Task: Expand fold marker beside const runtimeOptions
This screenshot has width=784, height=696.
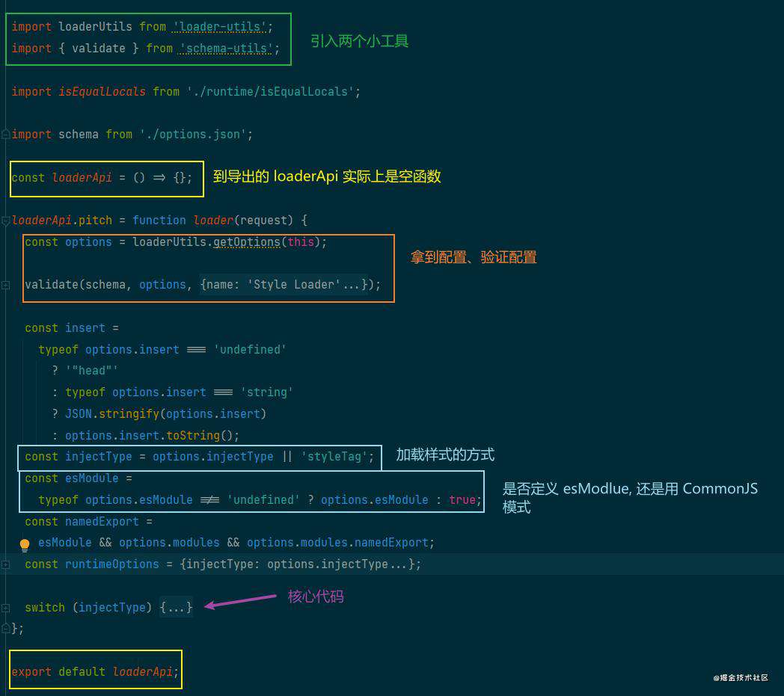Action: (x=5, y=564)
